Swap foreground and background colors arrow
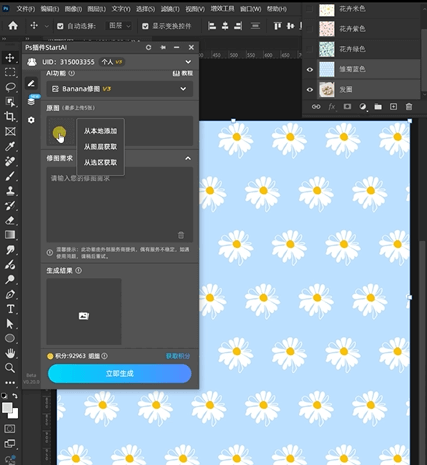This screenshot has height=465, width=427. [15, 396]
